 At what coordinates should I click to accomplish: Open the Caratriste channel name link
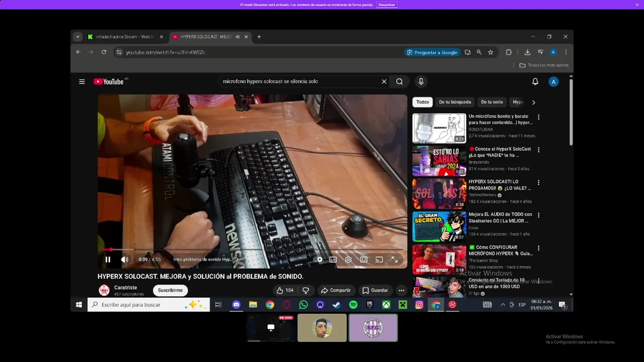[x=125, y=288]
